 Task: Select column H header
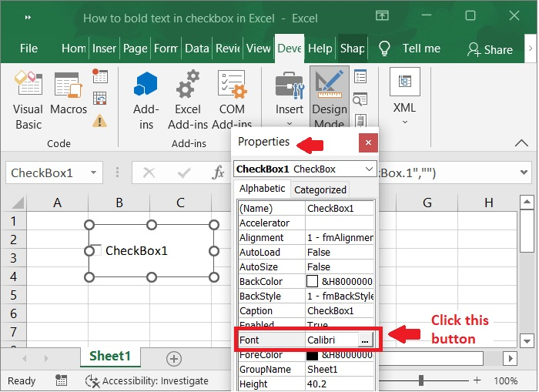[488, 203]
